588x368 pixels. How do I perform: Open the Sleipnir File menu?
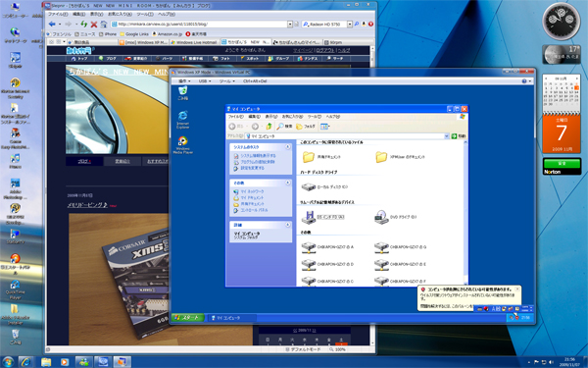[x=58, y=14]
